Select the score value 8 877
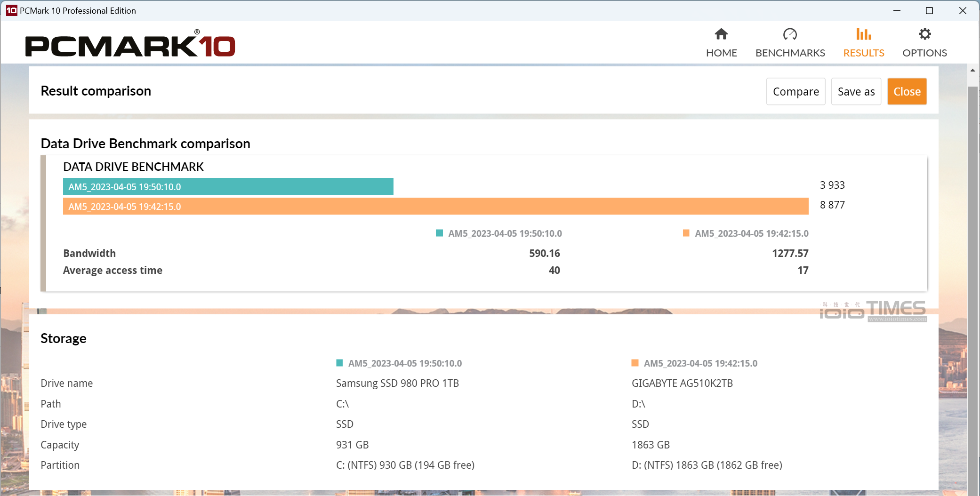The height and width of the screenshot is (496, 980). tap(832, 205)
